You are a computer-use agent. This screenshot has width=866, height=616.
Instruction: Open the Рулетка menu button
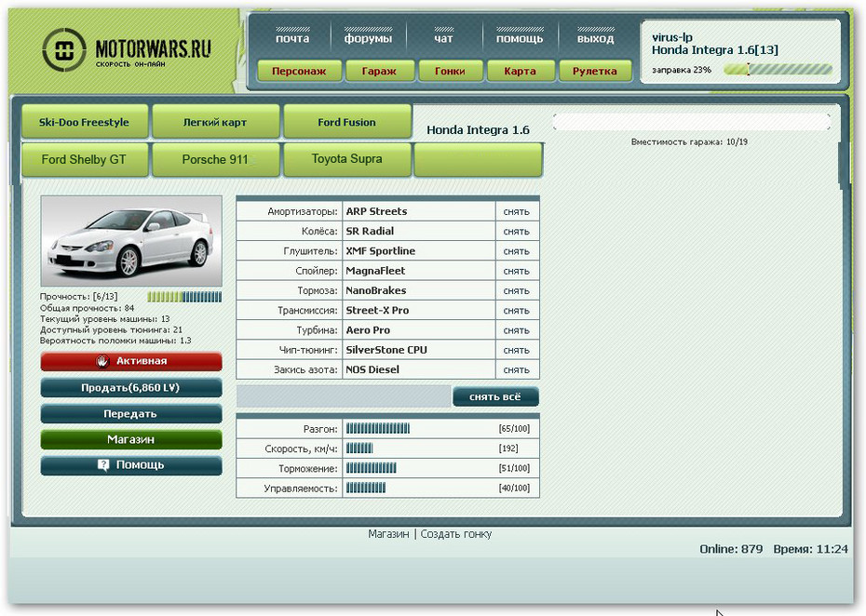point(595,71)
